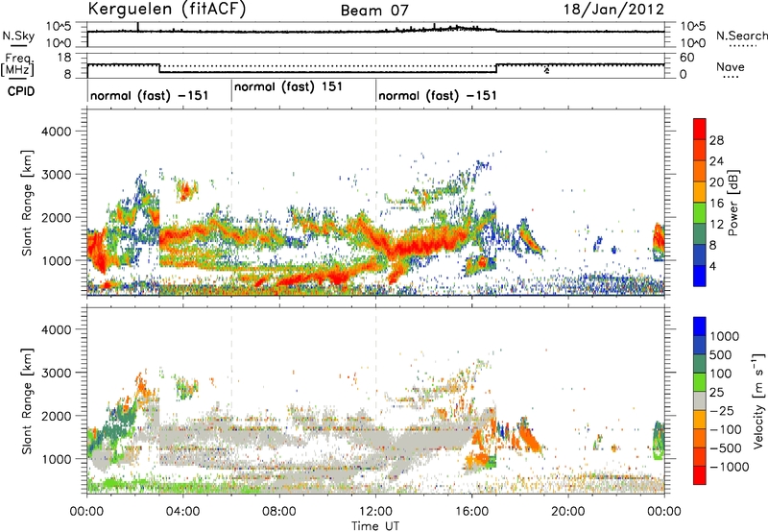
Task: Select the 'Freq. [MHz]' axis label
Action: coord(18,64)
